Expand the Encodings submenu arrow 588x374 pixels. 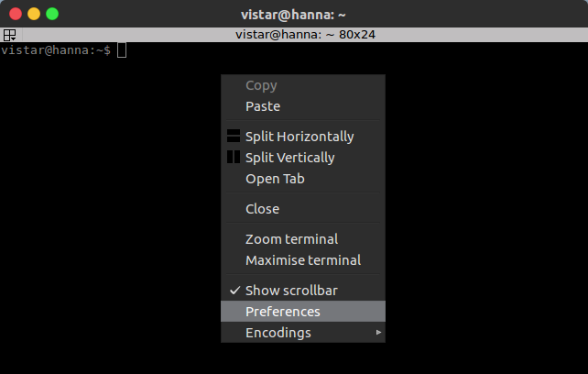[378, 333]
